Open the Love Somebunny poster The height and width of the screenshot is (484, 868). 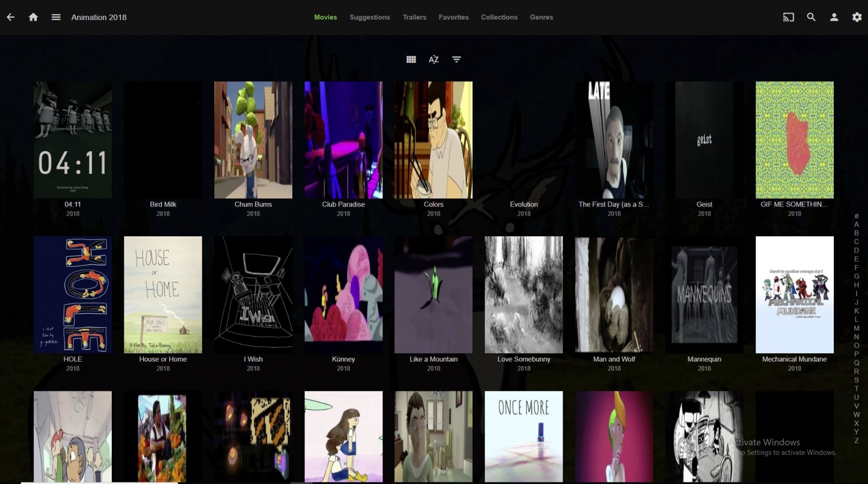(x=524, y=295)
